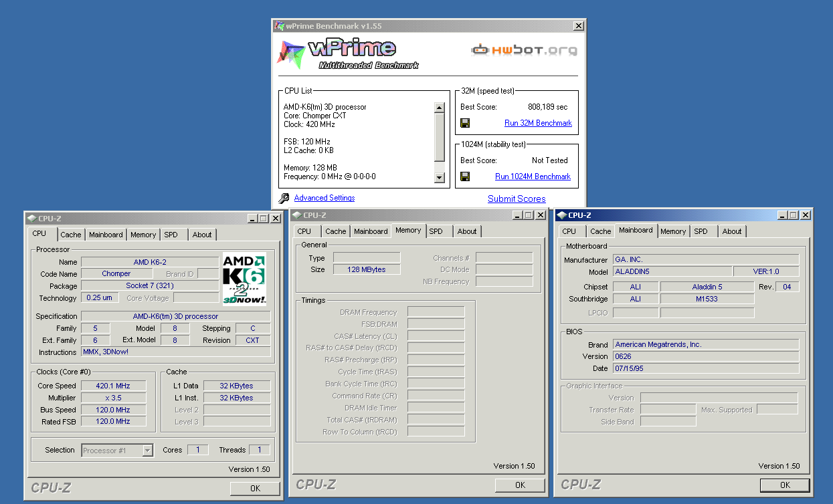Click the Technology 0.25 um field
Screen dimensions: 833x504
100,298
